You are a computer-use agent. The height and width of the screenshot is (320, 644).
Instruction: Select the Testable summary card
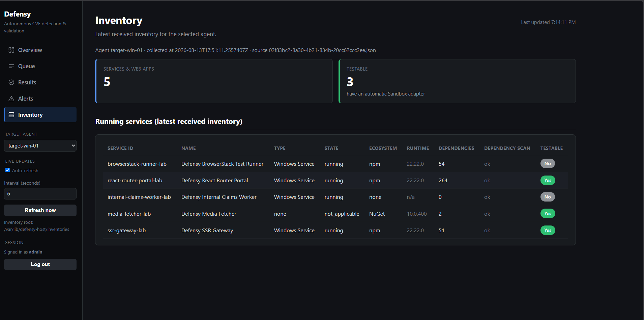[457, 81]
